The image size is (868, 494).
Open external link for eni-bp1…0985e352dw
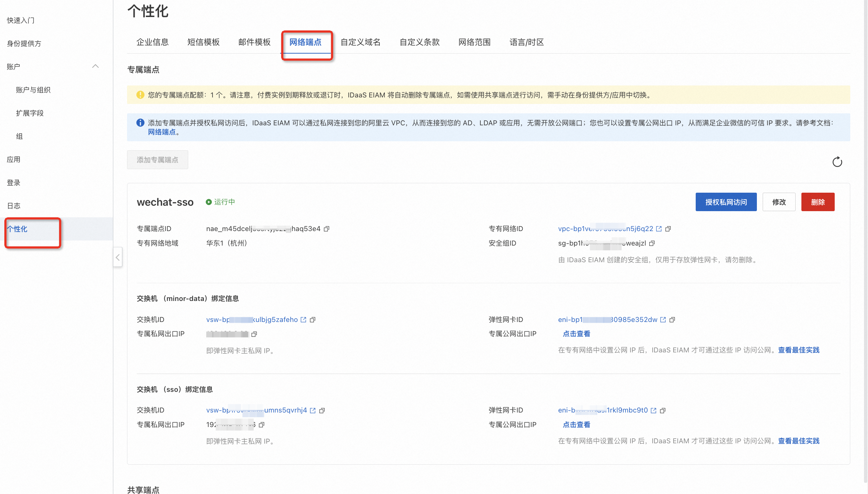663,320
